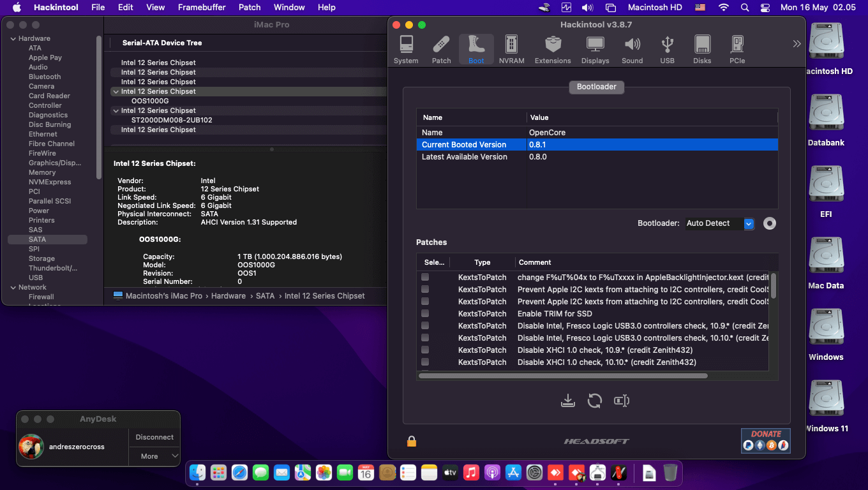This screenshot has height=490, width=868.
Task: Click the download icon below the patches list
Action: [x=567, y=401]
